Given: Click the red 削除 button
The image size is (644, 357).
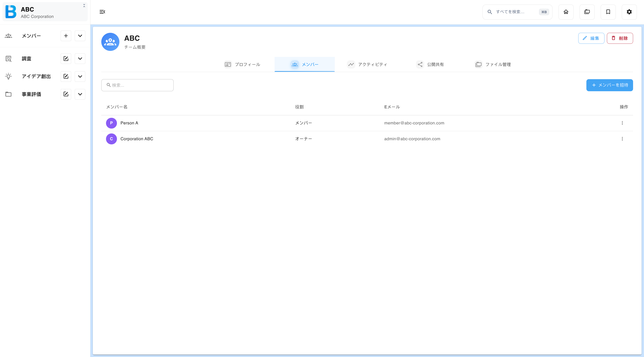Looking at the screenshot, I should pyautogui.click(x=620, y=38).
